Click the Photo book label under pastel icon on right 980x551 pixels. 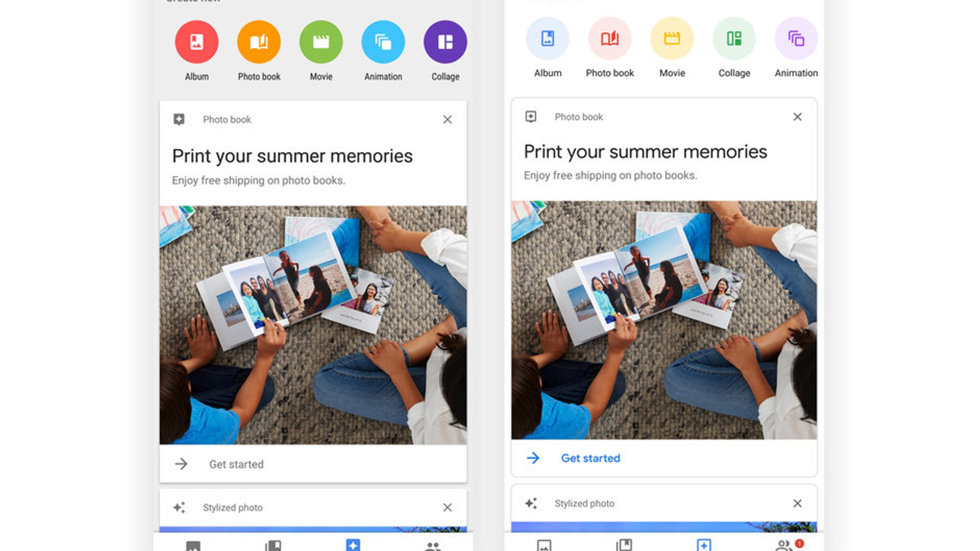(610, 73)
